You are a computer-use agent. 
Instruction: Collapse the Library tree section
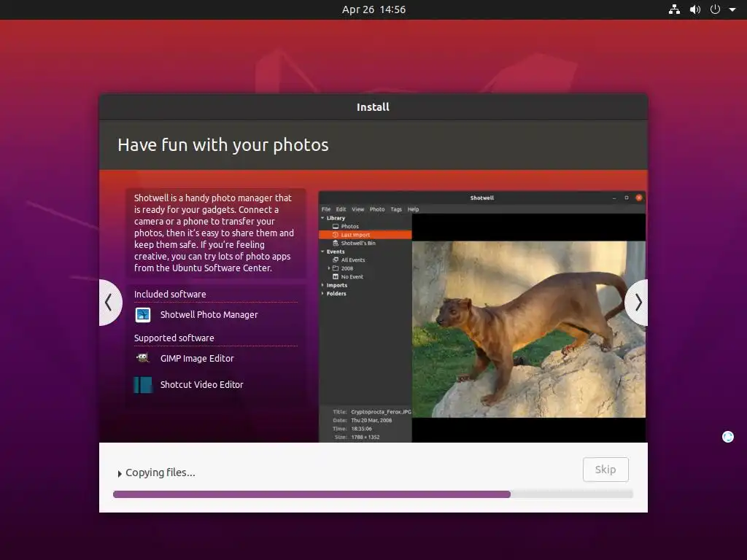pos(322,218)
